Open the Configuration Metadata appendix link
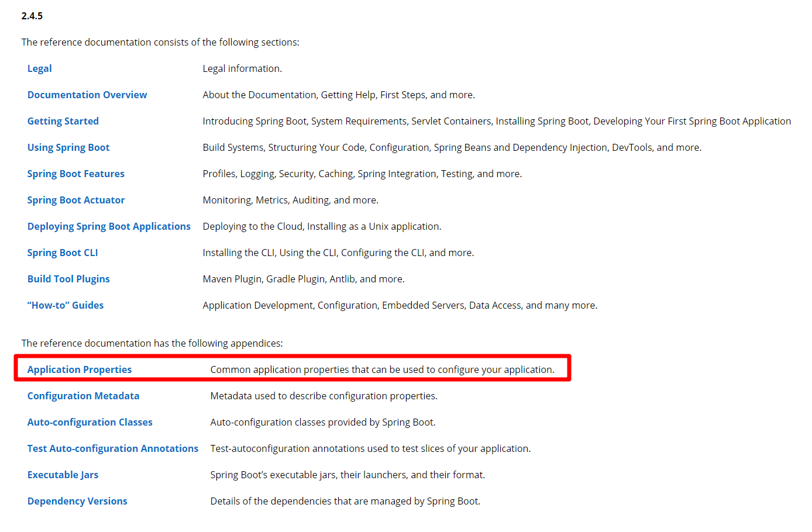Image resolution: width=812 pixels, height=532 pixels. [x=84, y=396]
